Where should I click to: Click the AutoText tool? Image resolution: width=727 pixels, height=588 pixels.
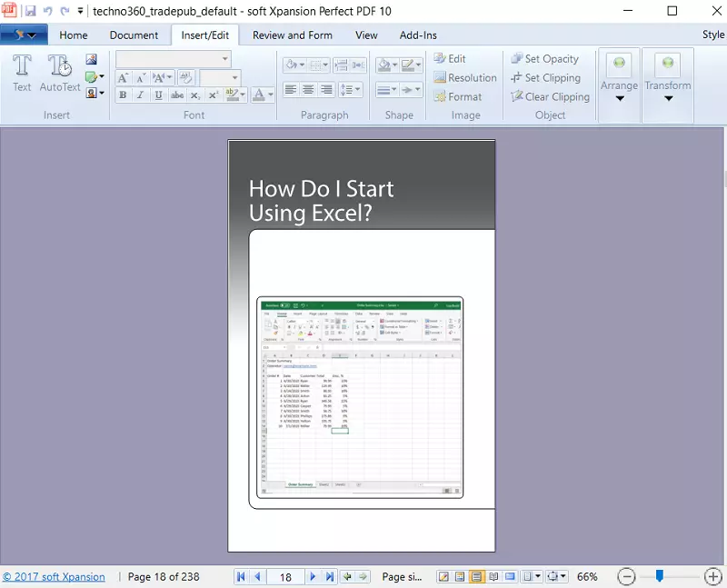click(60, 73)
